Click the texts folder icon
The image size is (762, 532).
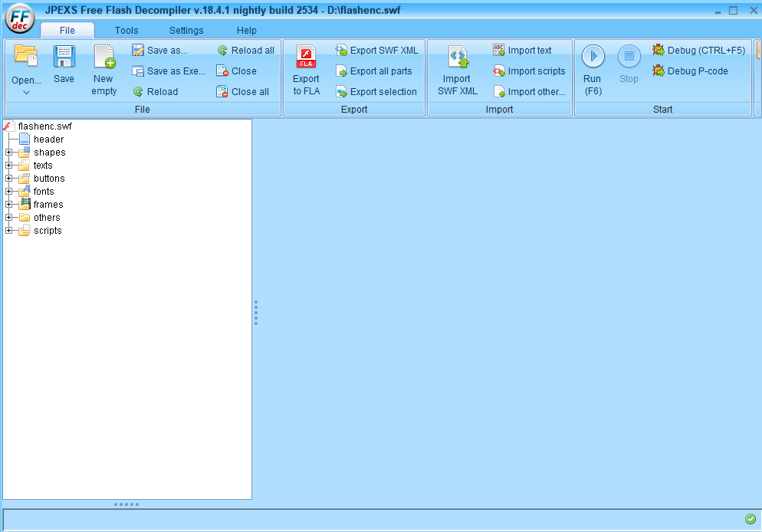pyautogui.click(x=25, y=166)
